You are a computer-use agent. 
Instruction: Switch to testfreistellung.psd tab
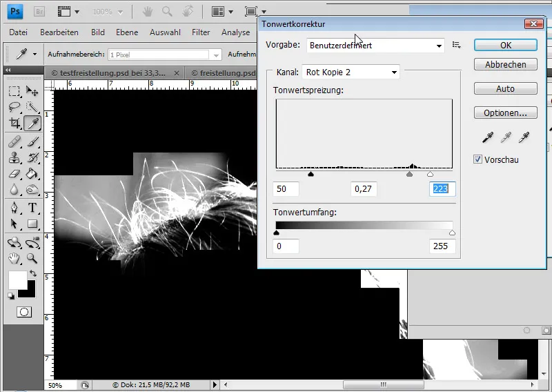[x=112, y=73]
